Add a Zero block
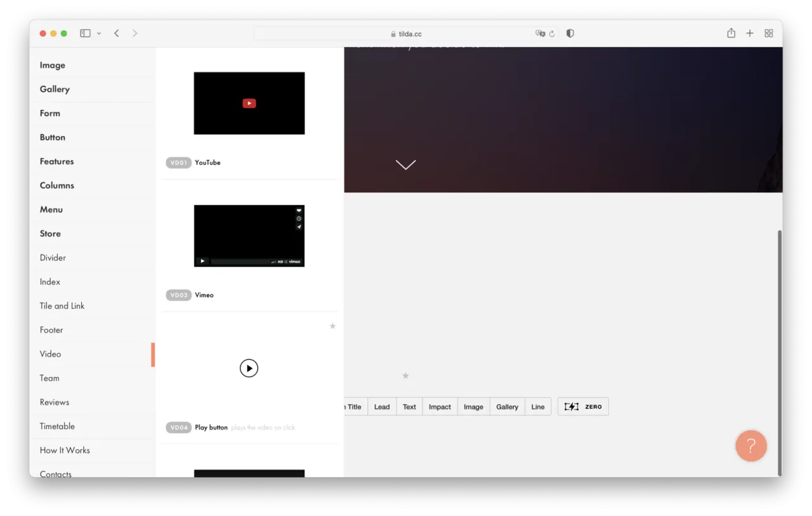The image size is (812, 516). click(583, 407)
